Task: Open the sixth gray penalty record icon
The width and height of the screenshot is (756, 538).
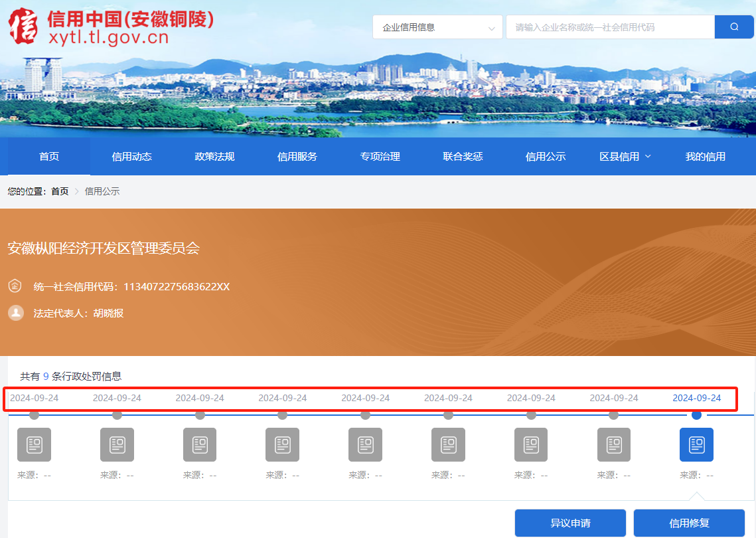Action: [448, 444]
